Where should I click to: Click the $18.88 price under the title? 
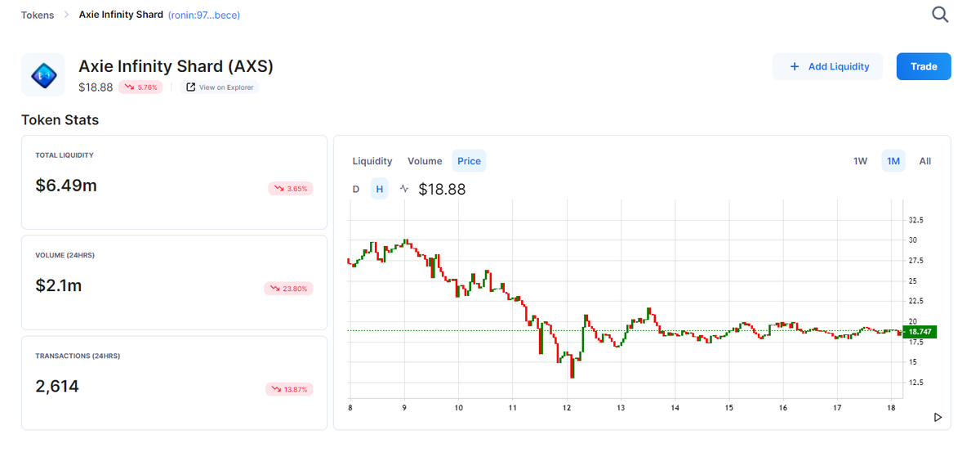[96, 87]
